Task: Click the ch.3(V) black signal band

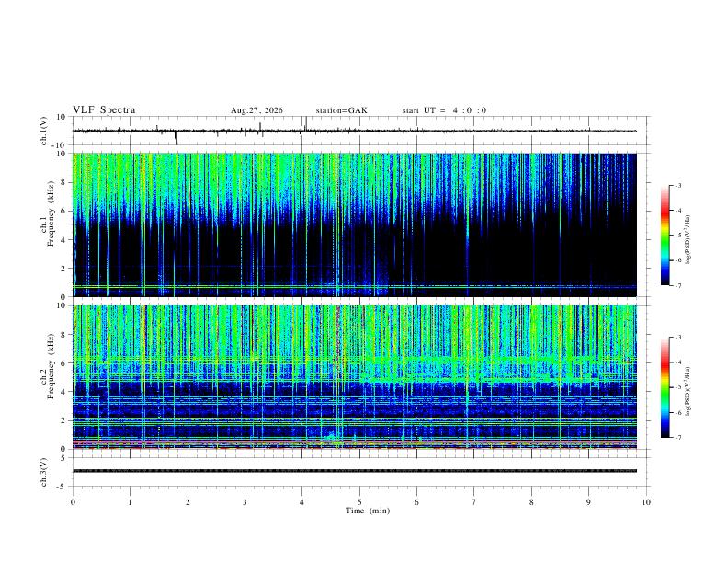Action: [354, 471]
